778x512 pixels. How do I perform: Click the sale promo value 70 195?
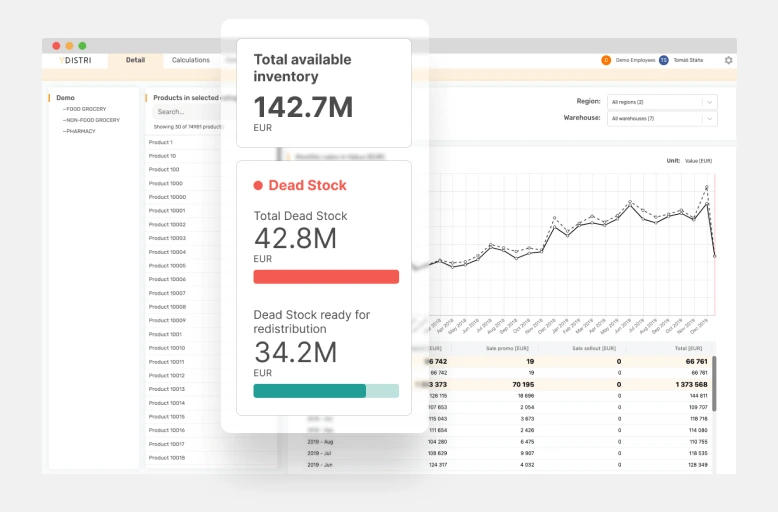[x=523, y=385]
